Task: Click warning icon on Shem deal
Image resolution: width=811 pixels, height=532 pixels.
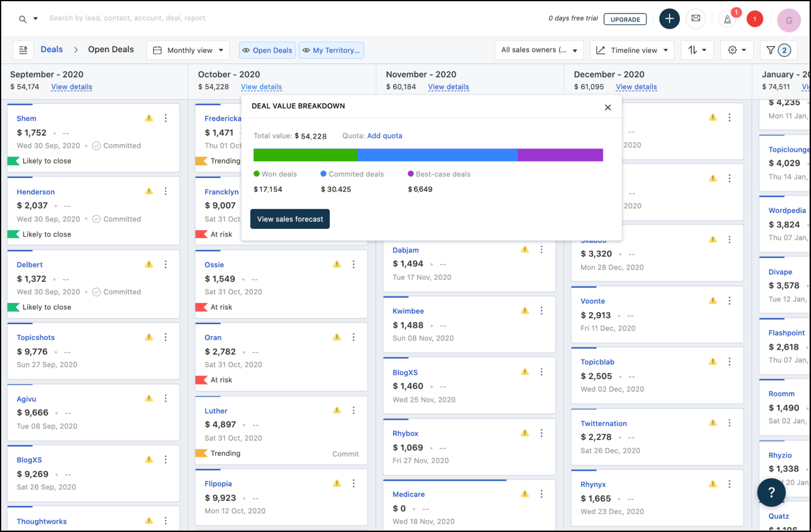Action: [x=149, y=118]
